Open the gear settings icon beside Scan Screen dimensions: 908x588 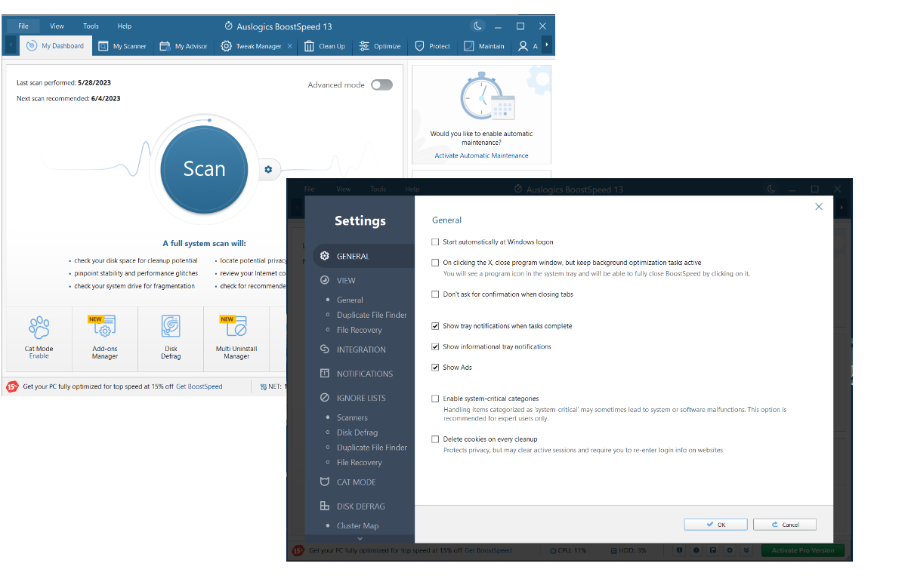268,170
